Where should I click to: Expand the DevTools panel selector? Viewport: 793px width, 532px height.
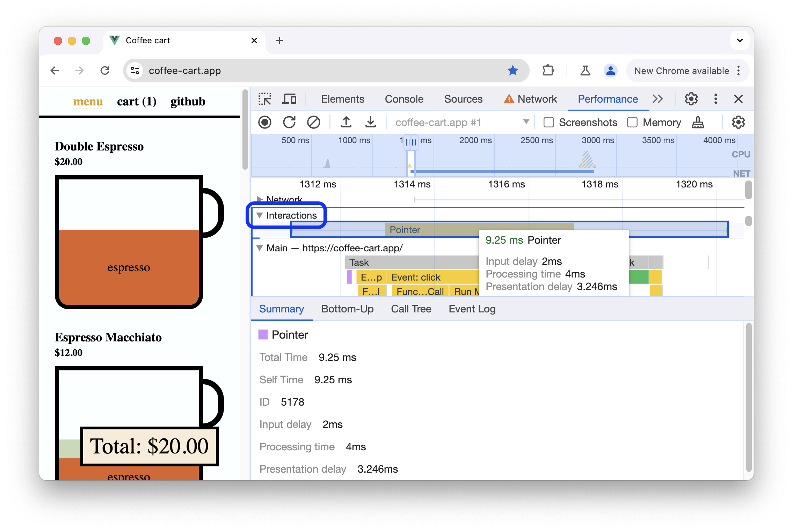click(657, 98)
